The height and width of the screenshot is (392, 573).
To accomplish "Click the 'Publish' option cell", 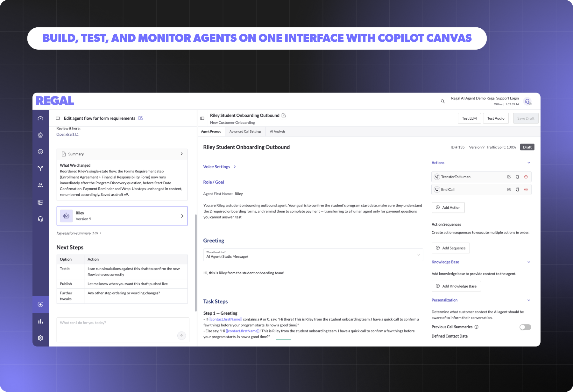I will point(70,284).
